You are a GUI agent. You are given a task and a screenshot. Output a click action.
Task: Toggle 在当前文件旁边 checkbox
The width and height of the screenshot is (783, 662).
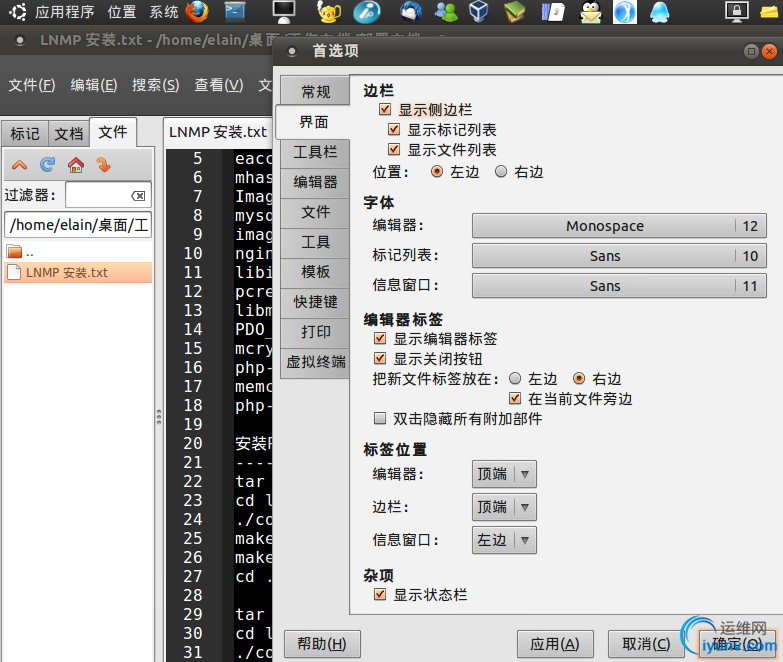point(515,398)
